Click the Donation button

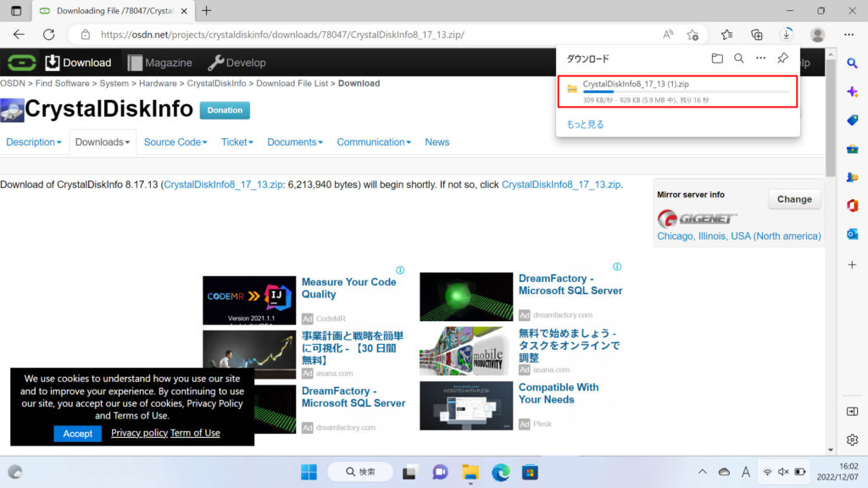225,110
